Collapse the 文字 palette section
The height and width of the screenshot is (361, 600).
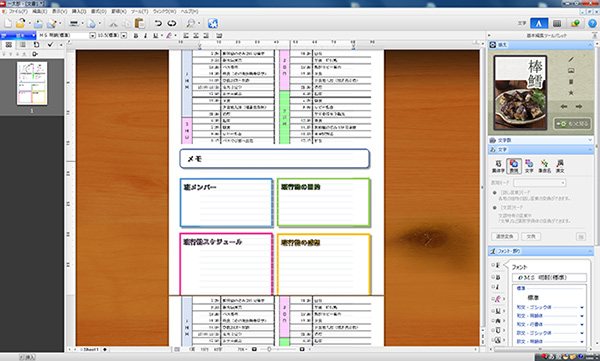590,150
